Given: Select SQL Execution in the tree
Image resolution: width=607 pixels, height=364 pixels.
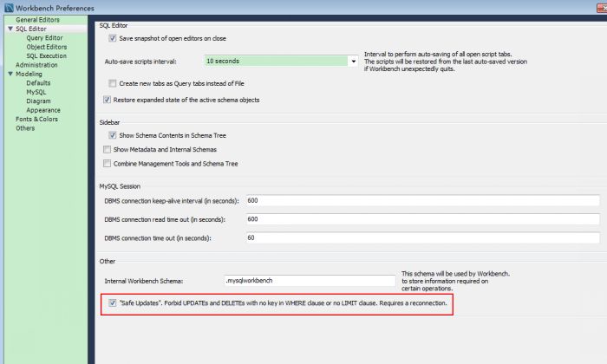Looking at the screenshot, I should tap(46, 55).
